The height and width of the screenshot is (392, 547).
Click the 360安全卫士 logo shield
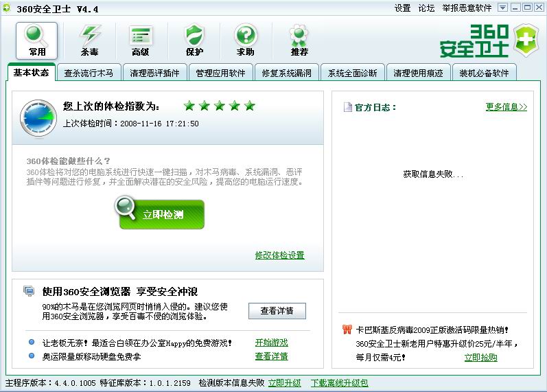527,40
